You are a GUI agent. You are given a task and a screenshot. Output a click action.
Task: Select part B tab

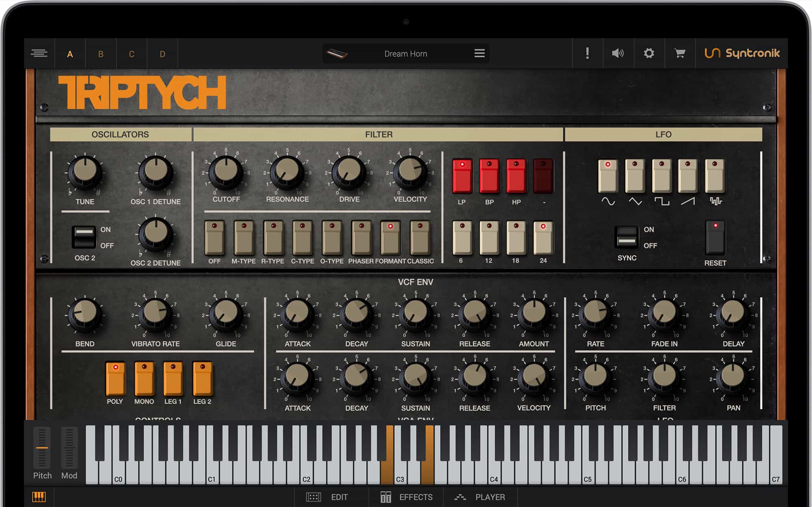pyautogui.click(x=101, y=54)
